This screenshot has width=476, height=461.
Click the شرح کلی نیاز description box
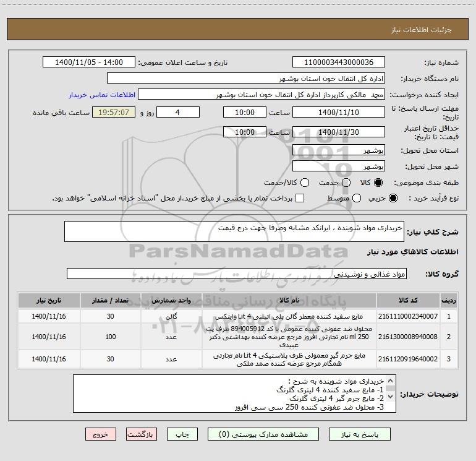pyautogui.click(x=234, y=231)
